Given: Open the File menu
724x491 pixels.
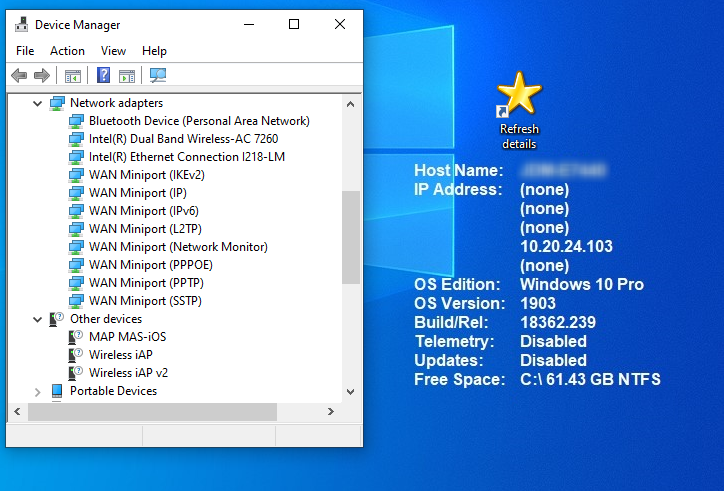Looking at the screenshot, I should 25,51.
